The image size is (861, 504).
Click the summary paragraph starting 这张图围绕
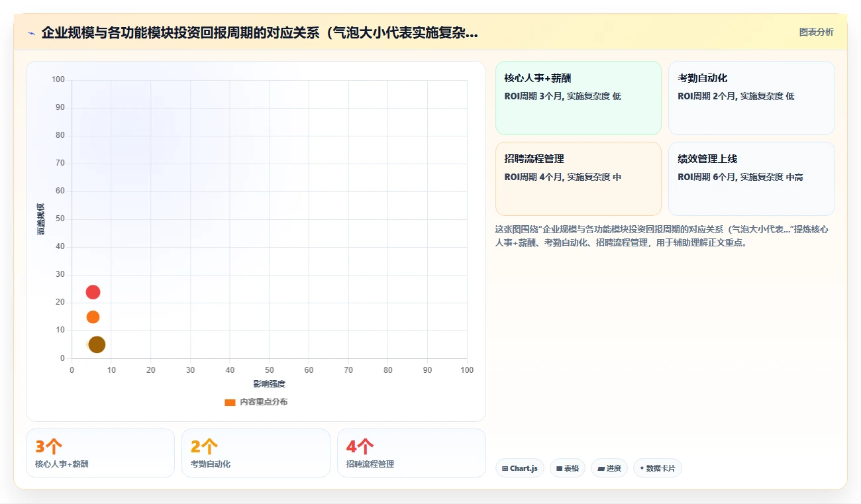pyautogui.click(x=662, y=236)
